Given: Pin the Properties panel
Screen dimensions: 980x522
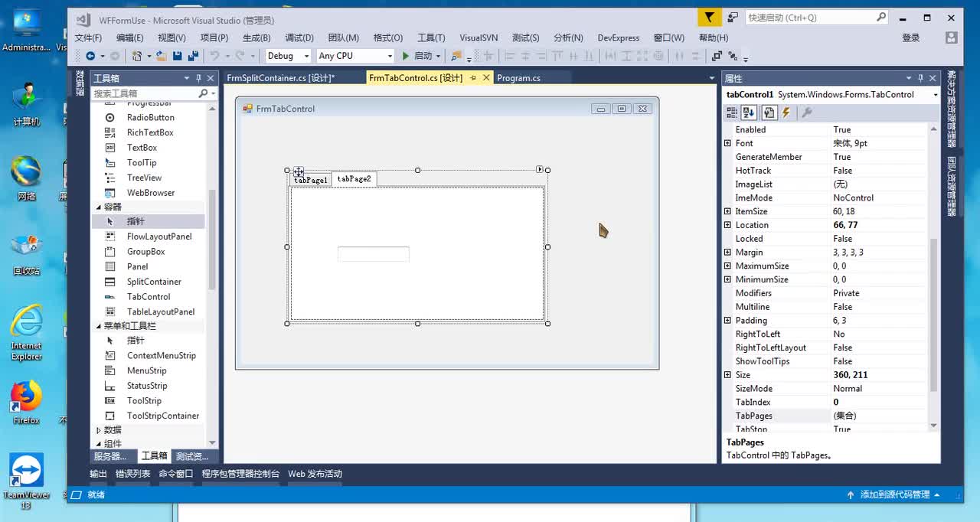Looking at the screenshot, I should pyautogui.click(x=921, y=78).
